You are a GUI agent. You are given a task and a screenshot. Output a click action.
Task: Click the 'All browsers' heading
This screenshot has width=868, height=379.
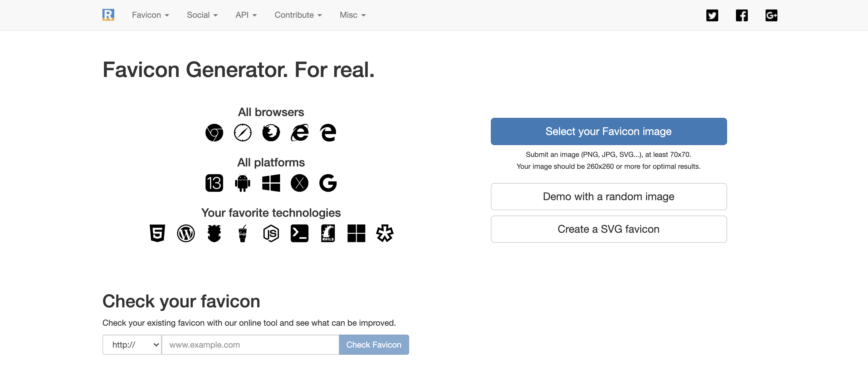click(271, 112)
